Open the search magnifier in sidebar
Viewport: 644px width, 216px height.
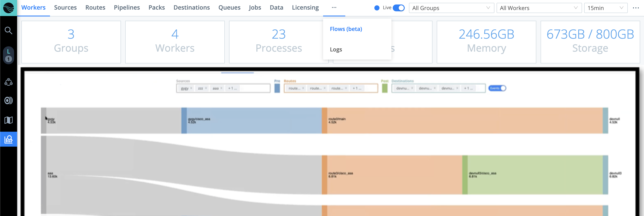coord(9,31)
